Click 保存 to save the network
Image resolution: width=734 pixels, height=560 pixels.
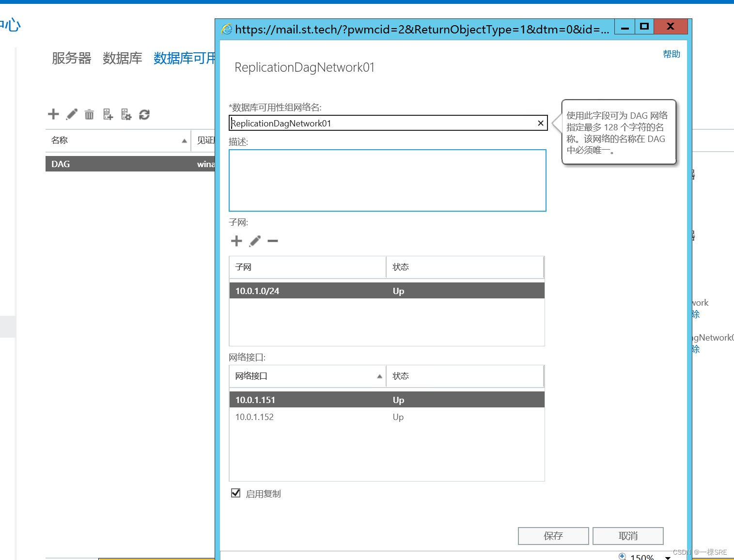coord(553,536)
